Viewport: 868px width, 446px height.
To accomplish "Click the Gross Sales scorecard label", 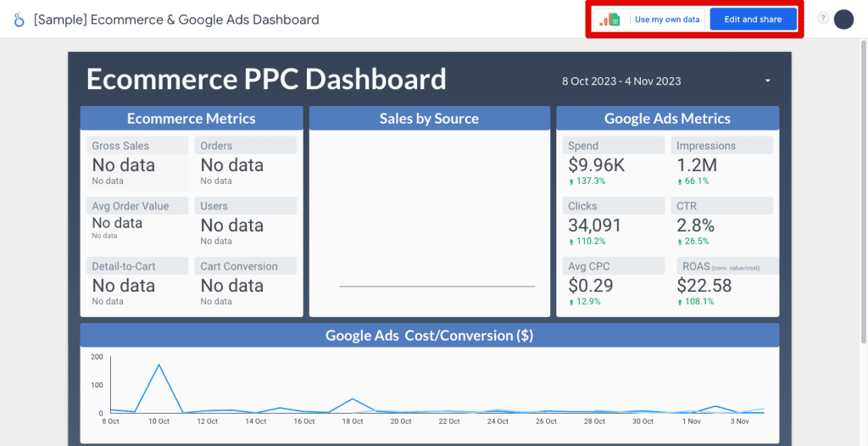I will (137, 146).
